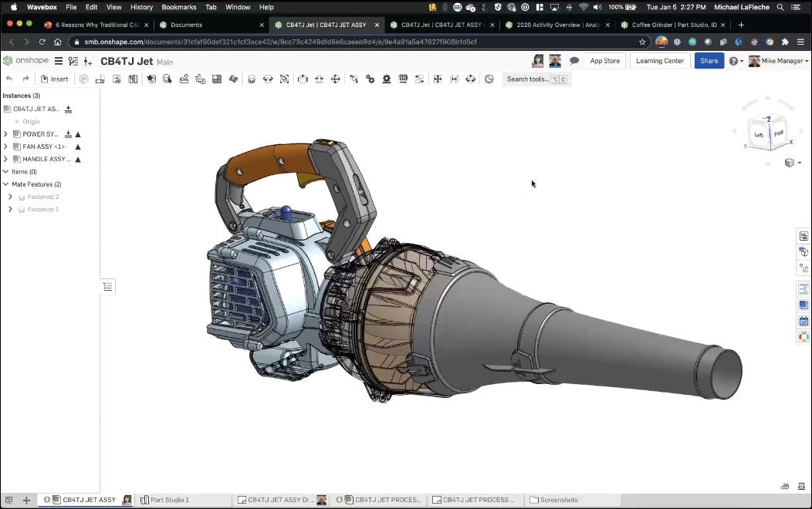Image resolution: width=812 pixels, height=509 pixels.
Task: Click the blue Share button
Action: [709, 60]
